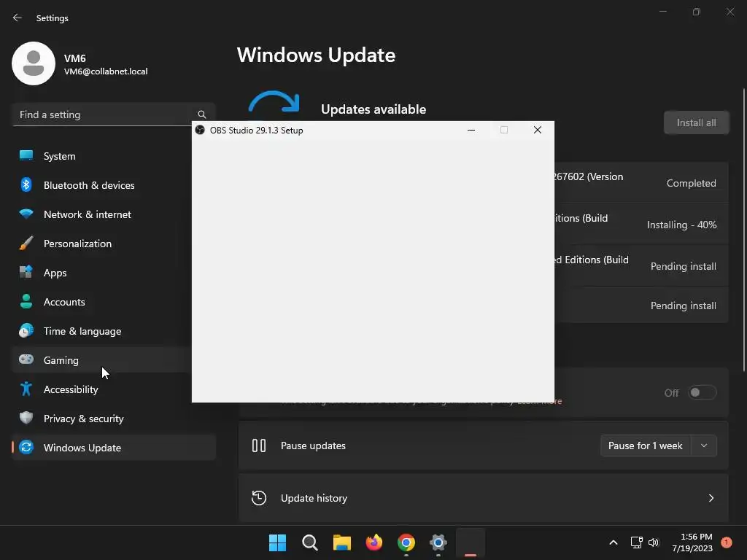Screen dimensions: 747x560
Task: Click the Network wifi icon in sidebar
Action: coord(26,214)
